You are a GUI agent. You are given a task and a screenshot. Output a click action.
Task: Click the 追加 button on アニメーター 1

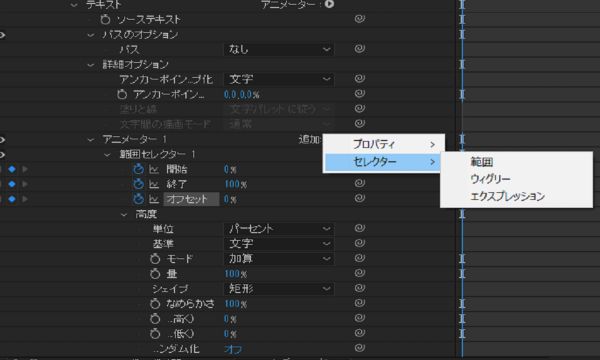(x=310, y=140)
